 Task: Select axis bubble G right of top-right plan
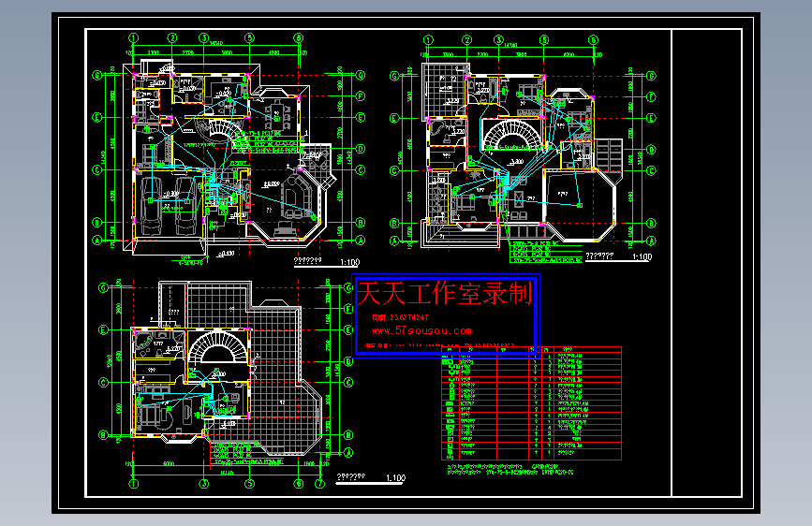tap(651, 76)
